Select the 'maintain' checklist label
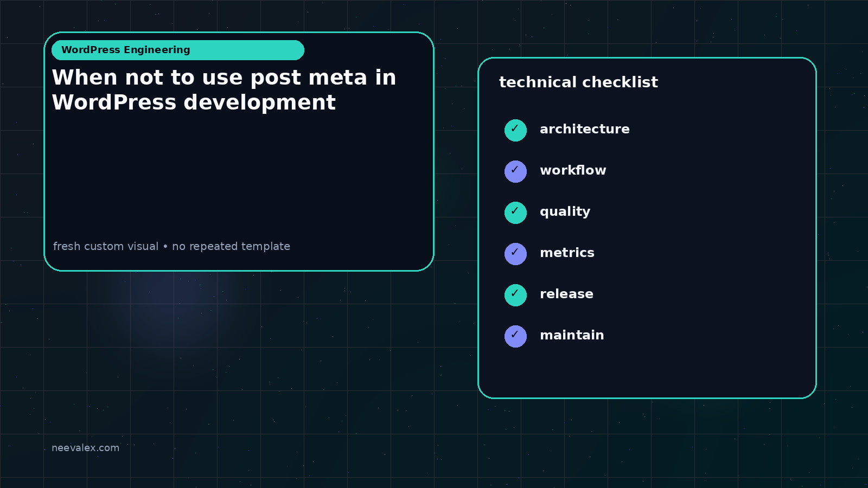Screen dimensions: 868x488 coord(572,335)
